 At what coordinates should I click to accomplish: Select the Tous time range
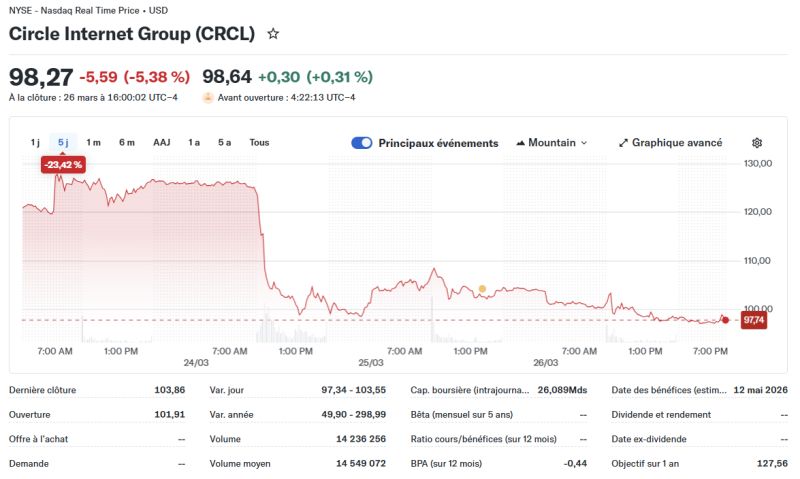pos(259,142)
